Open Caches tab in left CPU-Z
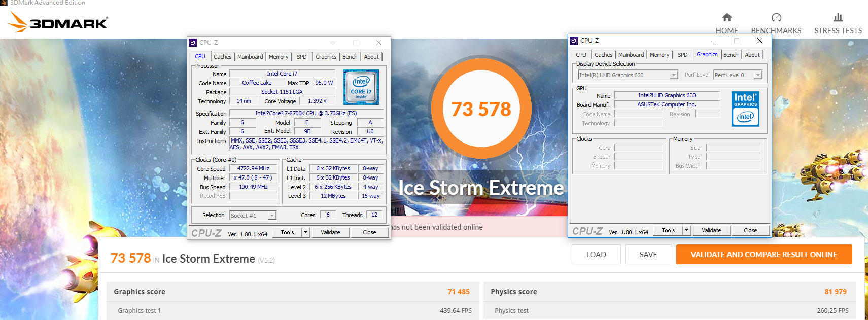Image resolution: width=868 pixels, height=320 pixels. point(223,57)
